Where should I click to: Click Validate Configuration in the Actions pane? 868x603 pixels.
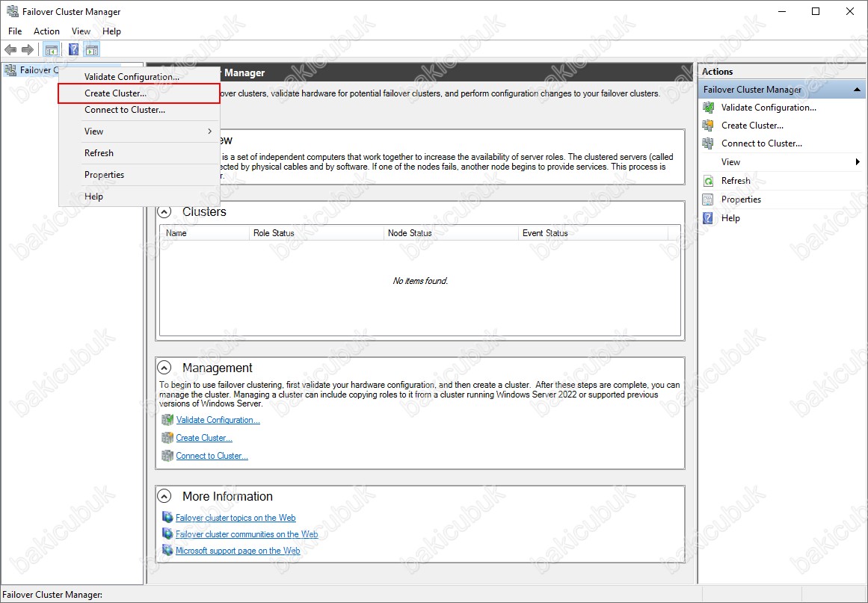[x=769, y=108]
